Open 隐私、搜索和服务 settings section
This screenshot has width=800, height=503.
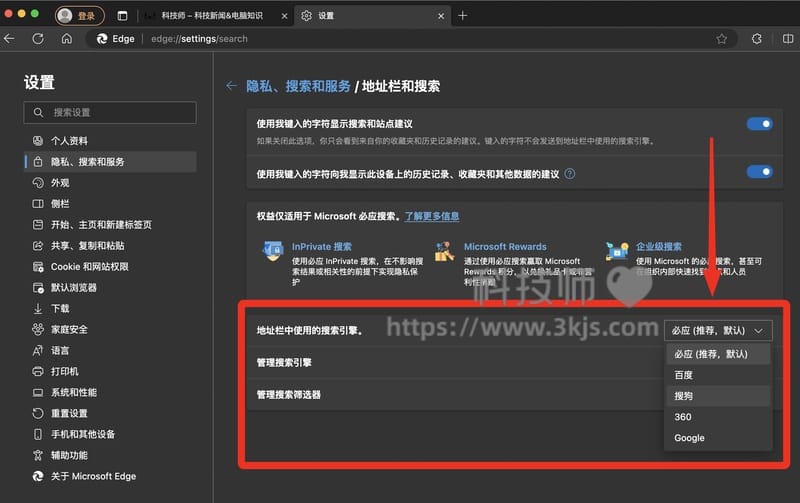click(x=110, y=162)
